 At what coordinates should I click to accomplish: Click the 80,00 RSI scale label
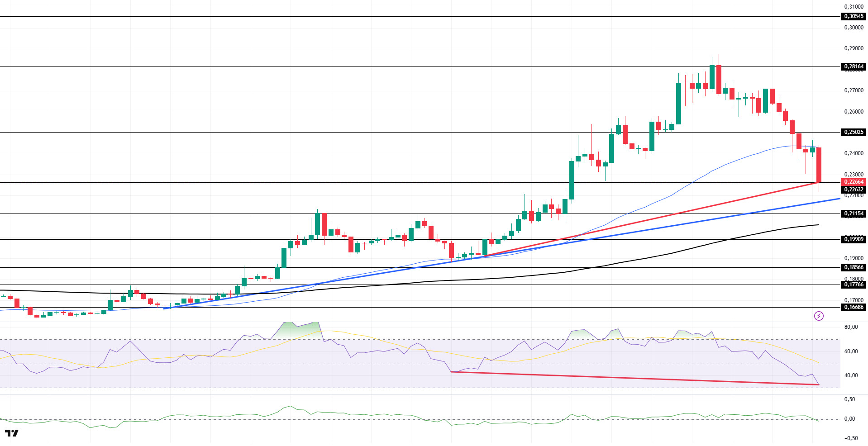click(x=851, y=327)
